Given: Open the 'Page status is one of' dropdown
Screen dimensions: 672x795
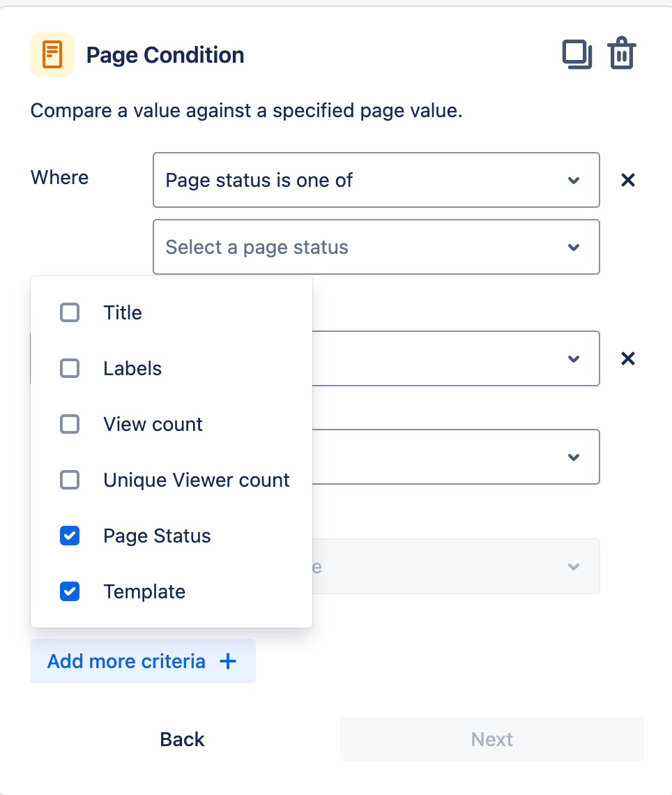Looking at the screenshot, I should click(x=376, y=180).
